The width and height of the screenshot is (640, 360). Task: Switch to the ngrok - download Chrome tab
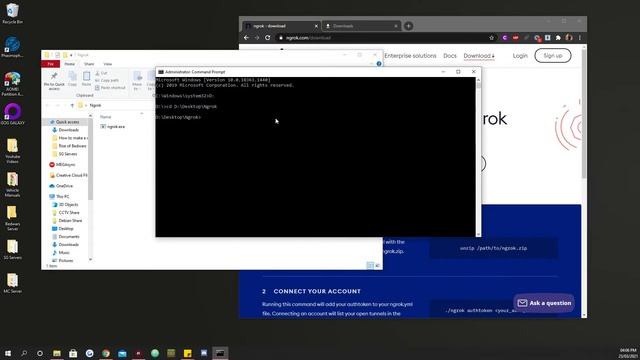pos(281,26)
